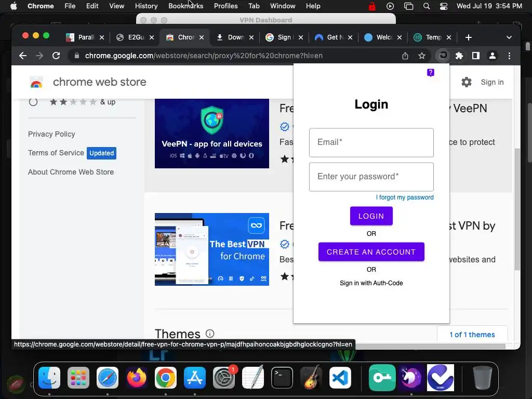
Task: Bookmark this page with star icon
Action: pos(421,56)
